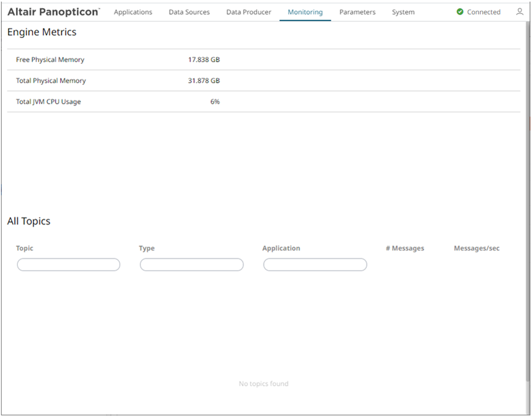Switch to the Applications tab
This screenshot has height=417, width=532.
tap(133, 12)
